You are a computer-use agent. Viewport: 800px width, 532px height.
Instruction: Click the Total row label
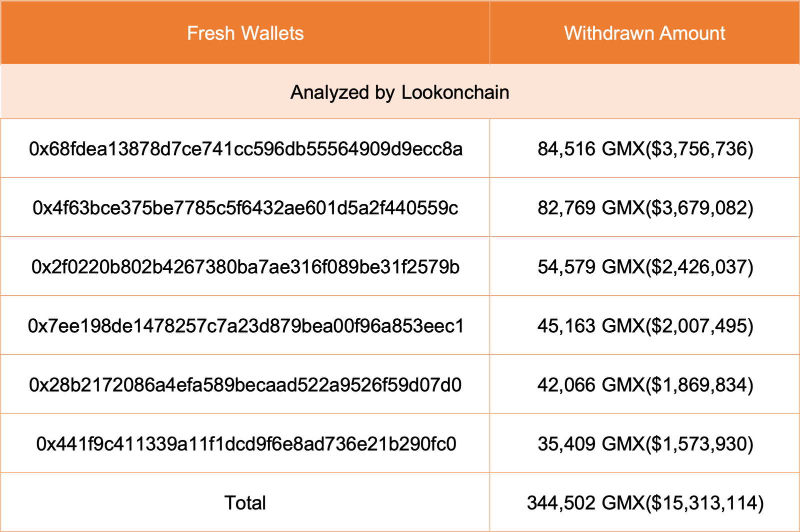click(245, 503)
